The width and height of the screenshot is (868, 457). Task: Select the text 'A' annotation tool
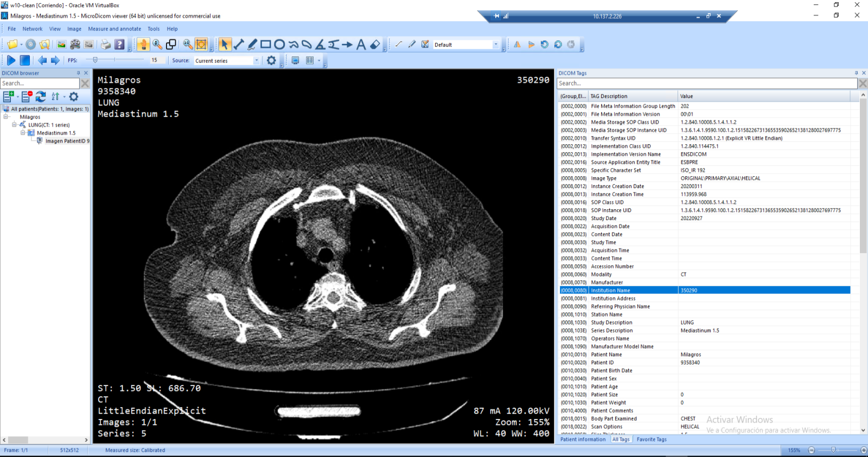click(361, 44)
